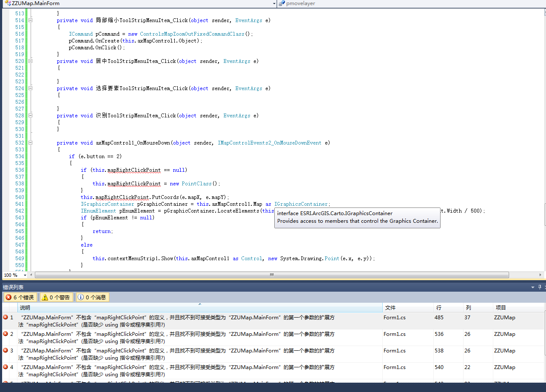The height and width of the screenshot is (392, 546).
Task: Toggle the 0 warnings filter
Action: tap(55, 297)
